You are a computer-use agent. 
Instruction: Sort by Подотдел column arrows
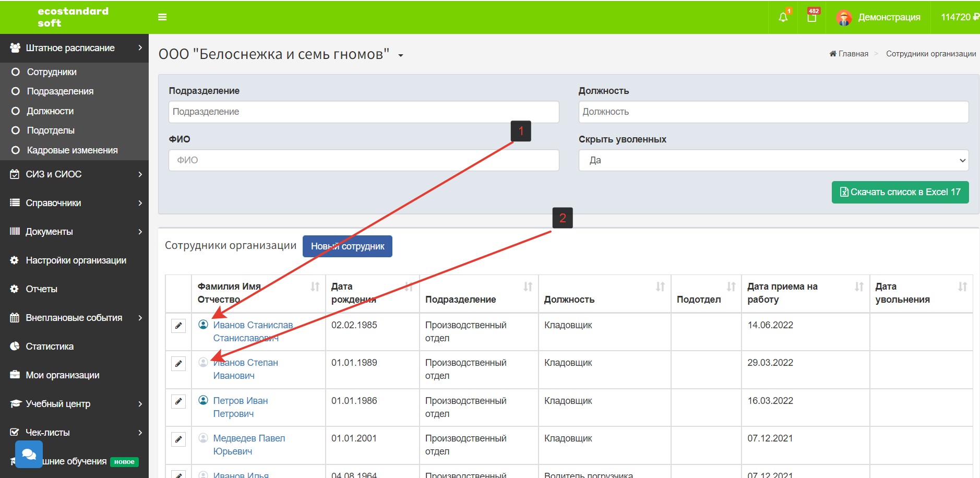pos(731,286)
